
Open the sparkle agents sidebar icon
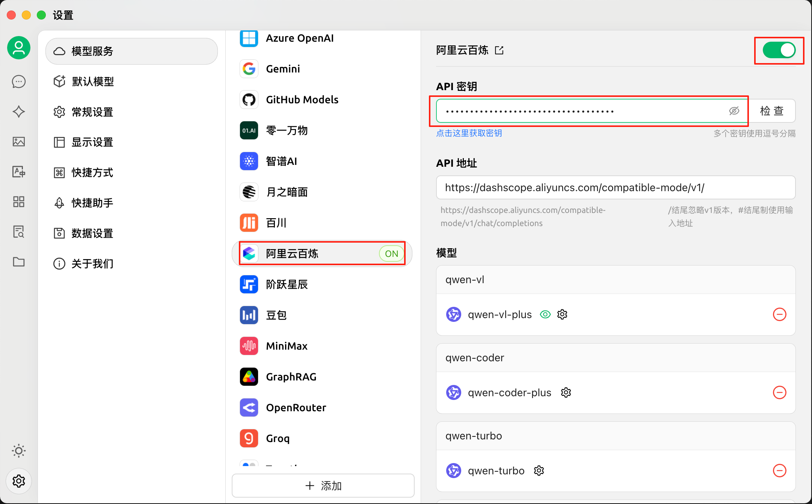coord(19,112)
